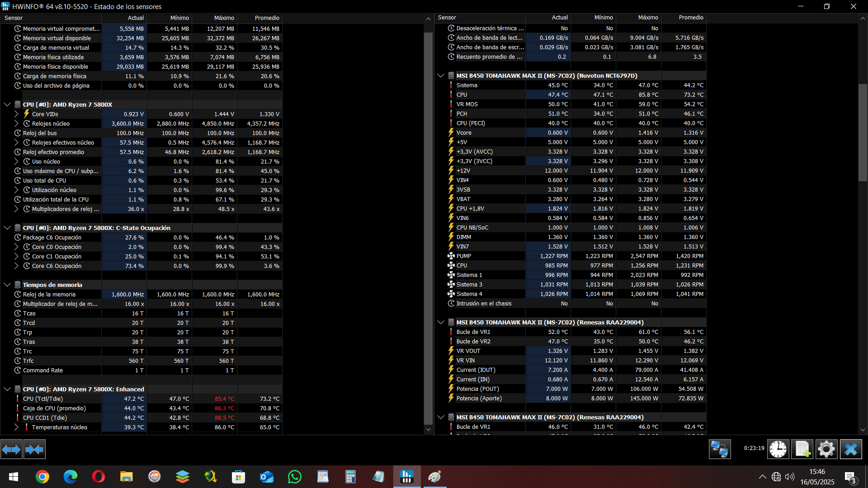
Task: Collapse the CPU AMD Ryzen 7 5800X group
Action: 7,104
